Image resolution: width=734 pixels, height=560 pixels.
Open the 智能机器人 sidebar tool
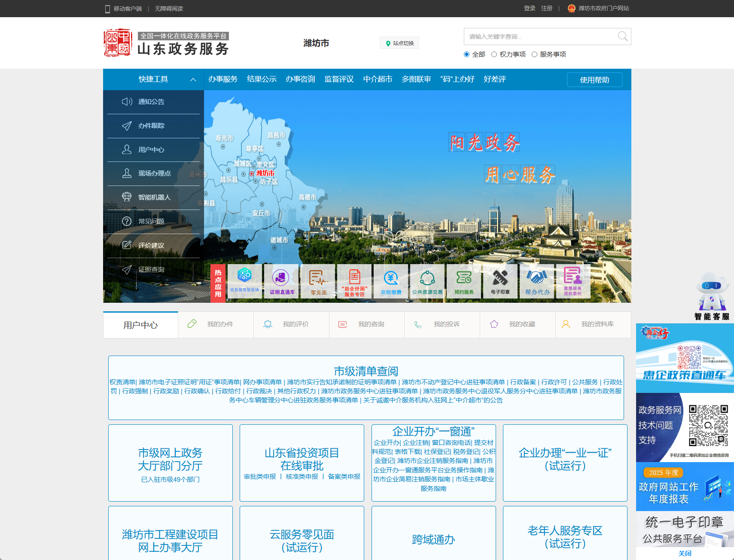click(x=153, y=198)
